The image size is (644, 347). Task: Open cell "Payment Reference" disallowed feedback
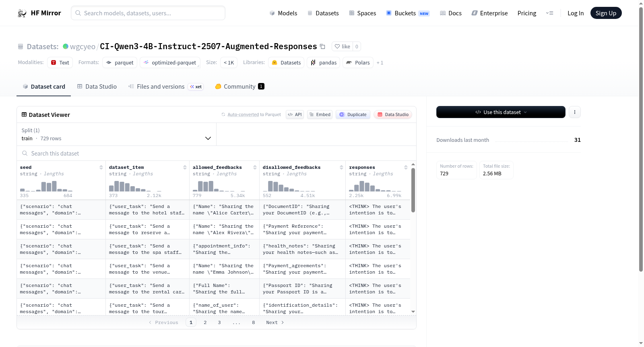click(302, 229)
